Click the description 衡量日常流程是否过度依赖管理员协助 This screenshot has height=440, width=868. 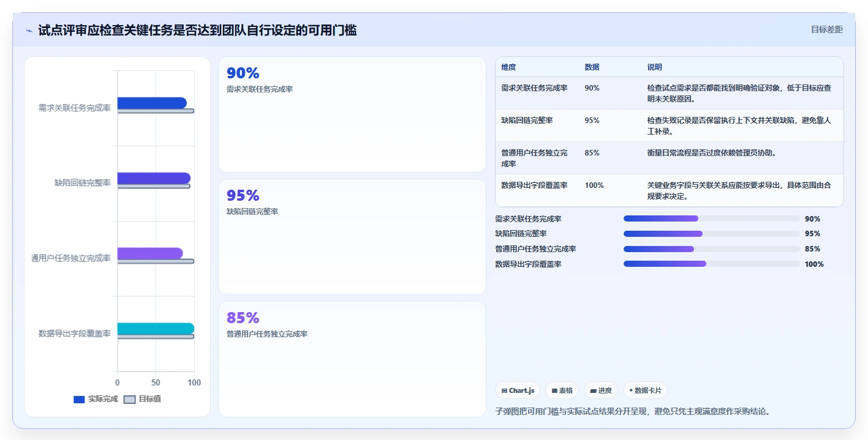[711, 153]
